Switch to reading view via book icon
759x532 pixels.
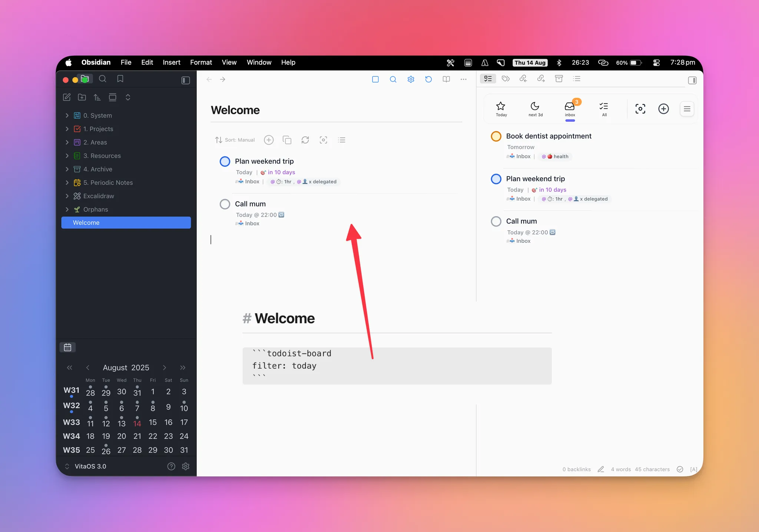(x=446, y=79)
